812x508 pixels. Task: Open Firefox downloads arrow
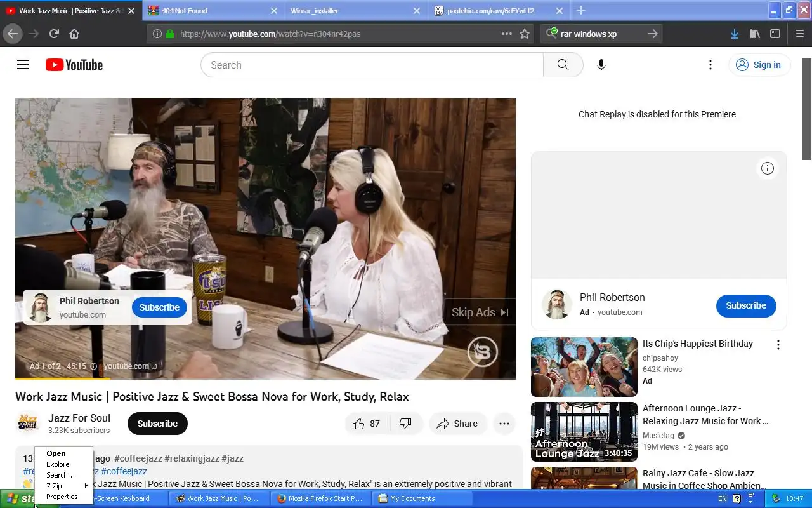[734, 34]
